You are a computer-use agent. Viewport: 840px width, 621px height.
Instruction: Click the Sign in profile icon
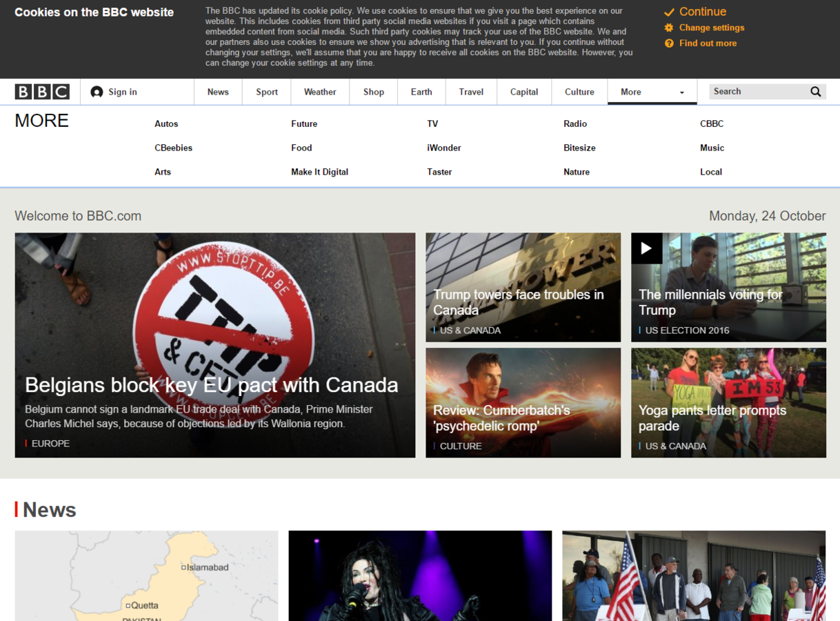[x=97, y=92]
